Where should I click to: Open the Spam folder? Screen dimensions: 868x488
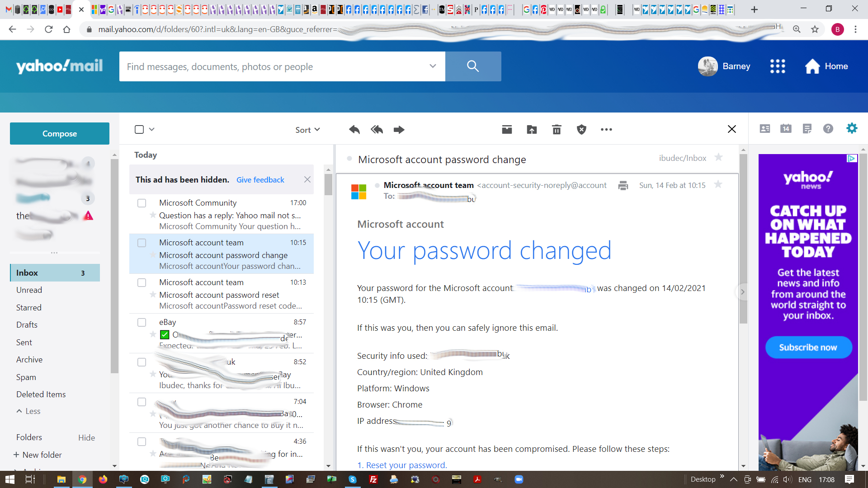click(x=26, y=377)
